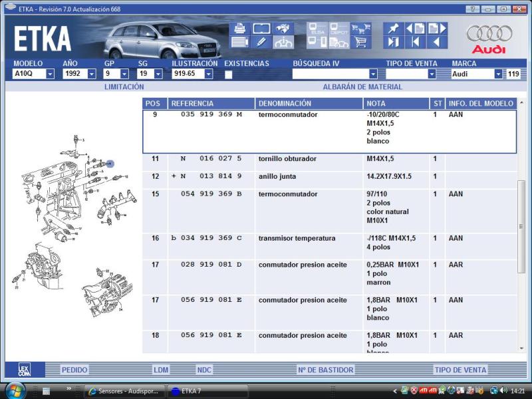Image resolution: width=532 pixels, height=399 pixels.
Task: Open the AÑO dropdown showing 1992
Action: pyautogui.click(x=92, y=74)
